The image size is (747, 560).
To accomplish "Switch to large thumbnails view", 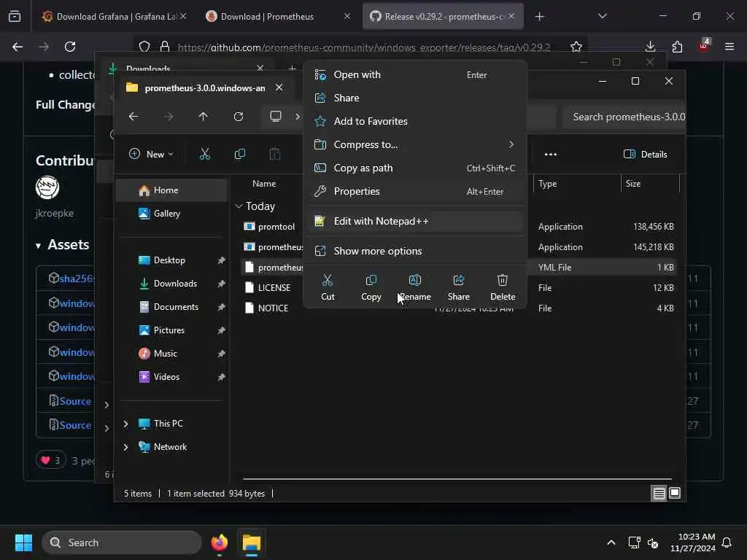I will click(675, 493).
